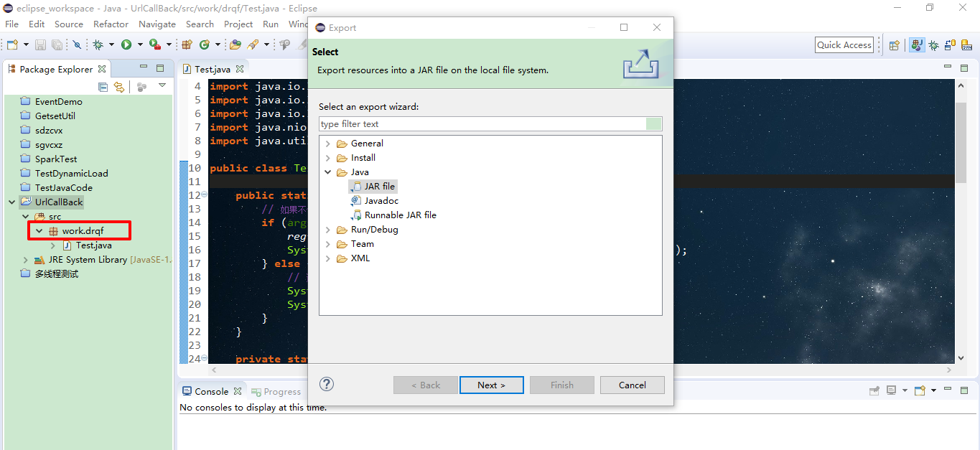Open the File menu
The width and height of the screenshot is (980, 450).
point(11,24)
